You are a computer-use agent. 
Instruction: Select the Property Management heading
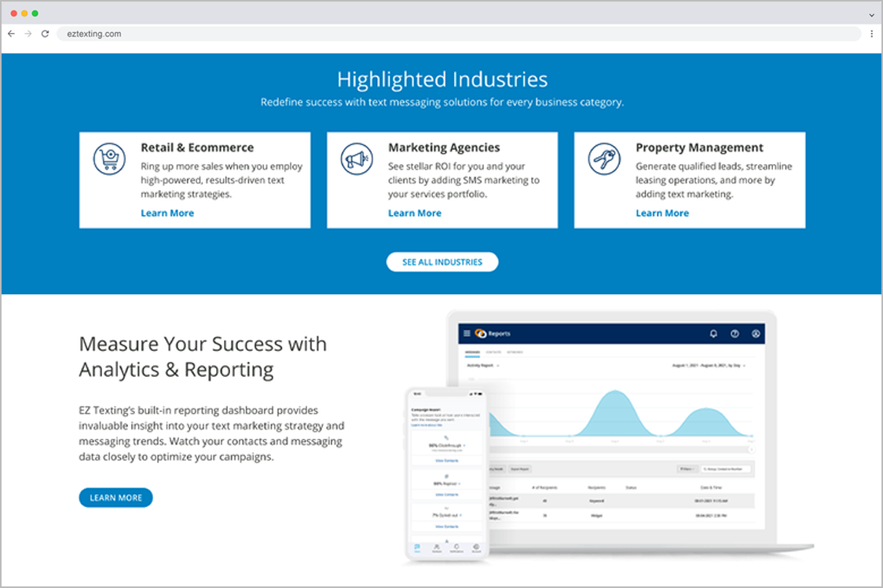point(699,148)
